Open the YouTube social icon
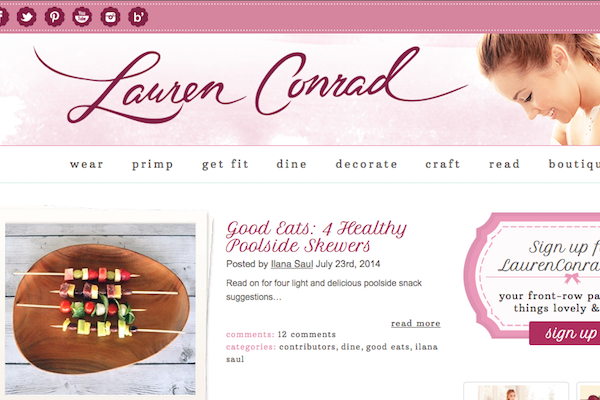The width and height of the screenshot is (600, 400). click(82, 17)
